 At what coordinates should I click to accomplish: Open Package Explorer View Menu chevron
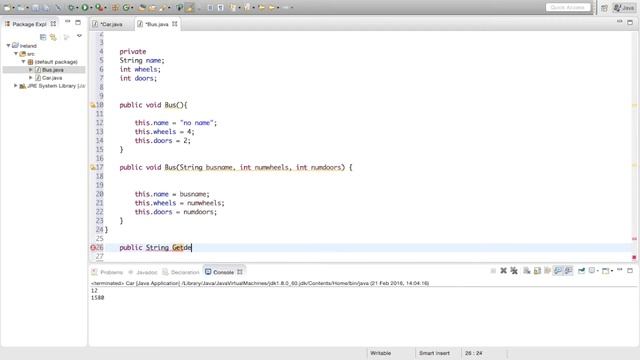click(79, 36)
